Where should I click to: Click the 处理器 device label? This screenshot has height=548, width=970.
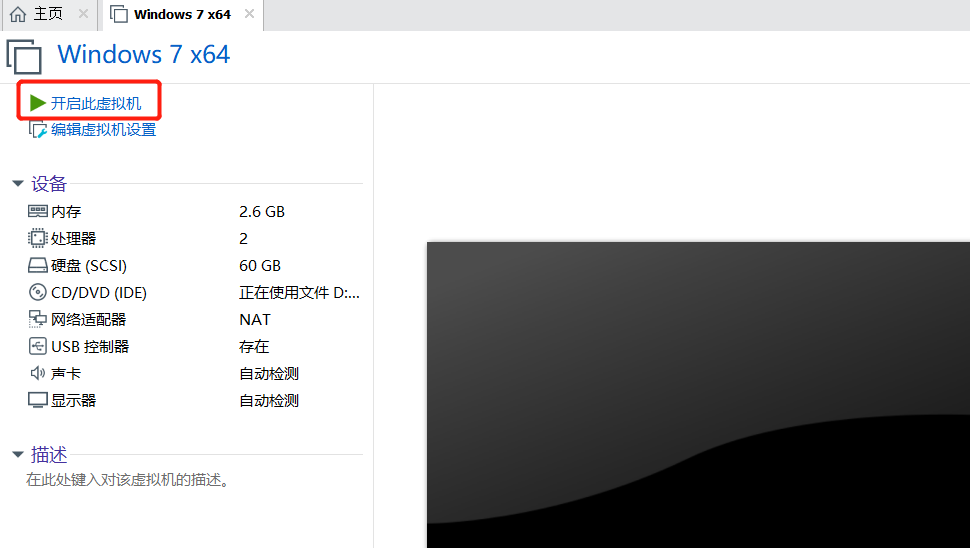(74, 239)
